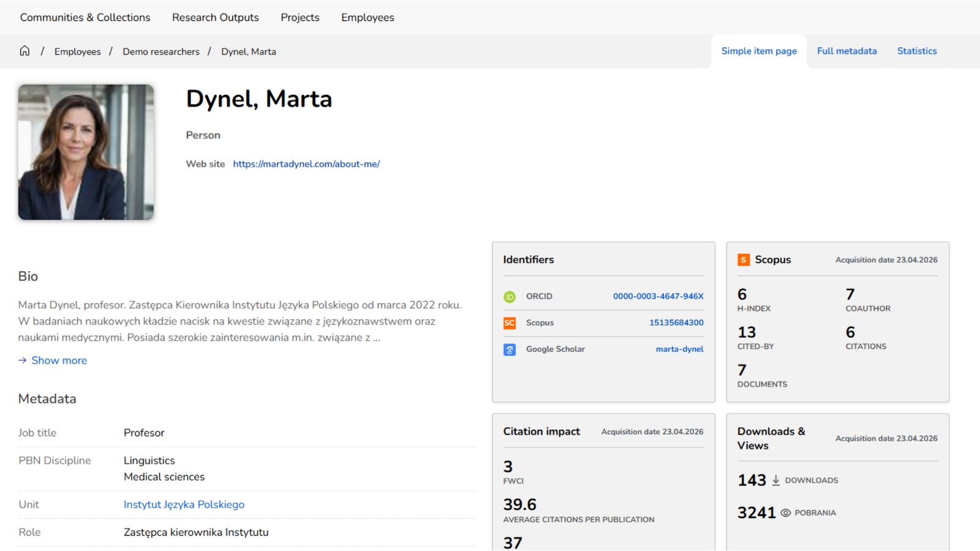Open the martadynel.com website link
The height and width of the screenshot is (551, 980).
pos(306,164)
